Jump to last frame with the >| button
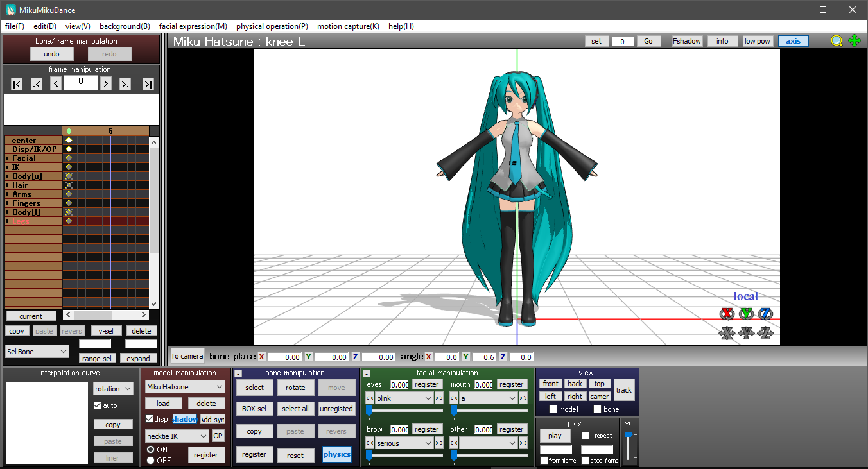The width and height of the screenshot is (868, 469). 148,84
